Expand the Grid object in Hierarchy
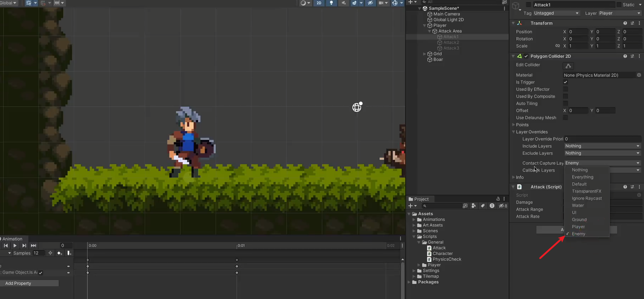This screenshot has width=644, height=299. (424, 54)
